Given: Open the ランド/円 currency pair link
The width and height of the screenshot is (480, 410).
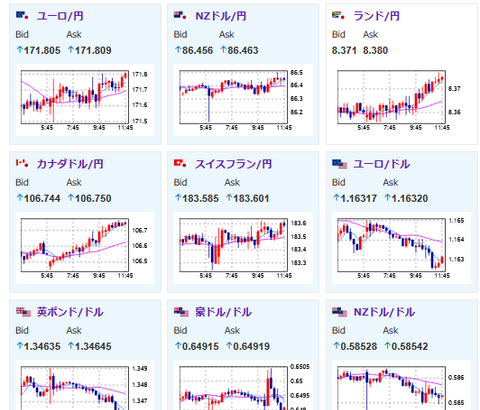Looking at the screenshot, I should coord(376,16).
